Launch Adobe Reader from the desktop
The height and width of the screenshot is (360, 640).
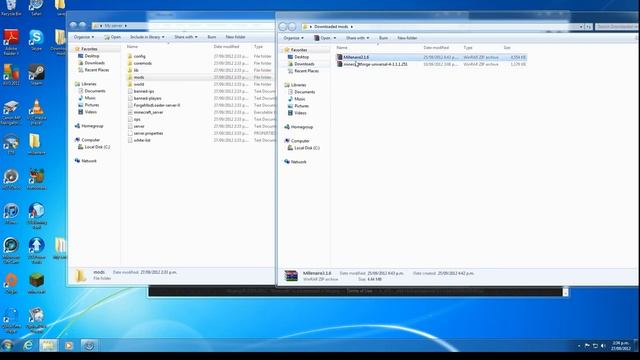[x=11, y=41]
